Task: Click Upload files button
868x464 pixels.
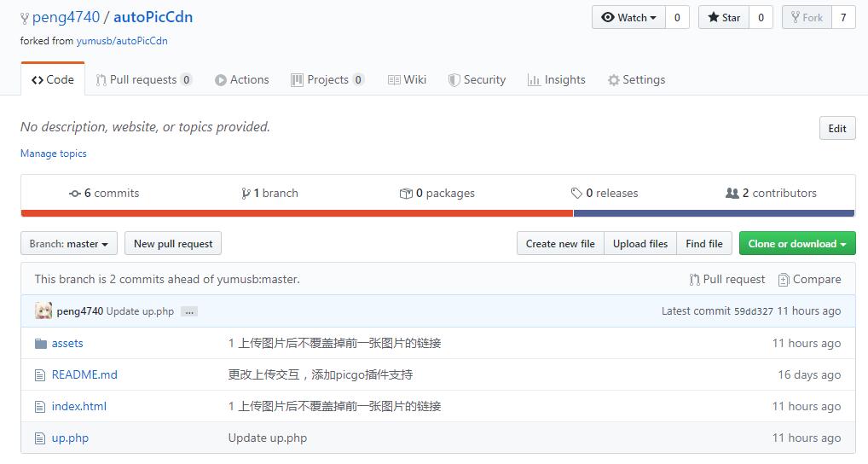Action: click(x=640, y=244)
